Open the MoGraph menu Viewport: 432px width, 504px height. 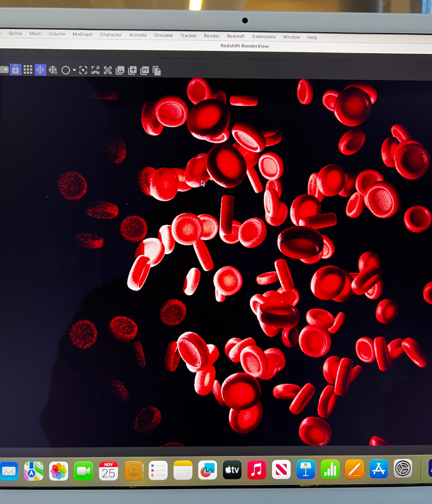click(x=83, y=35)
